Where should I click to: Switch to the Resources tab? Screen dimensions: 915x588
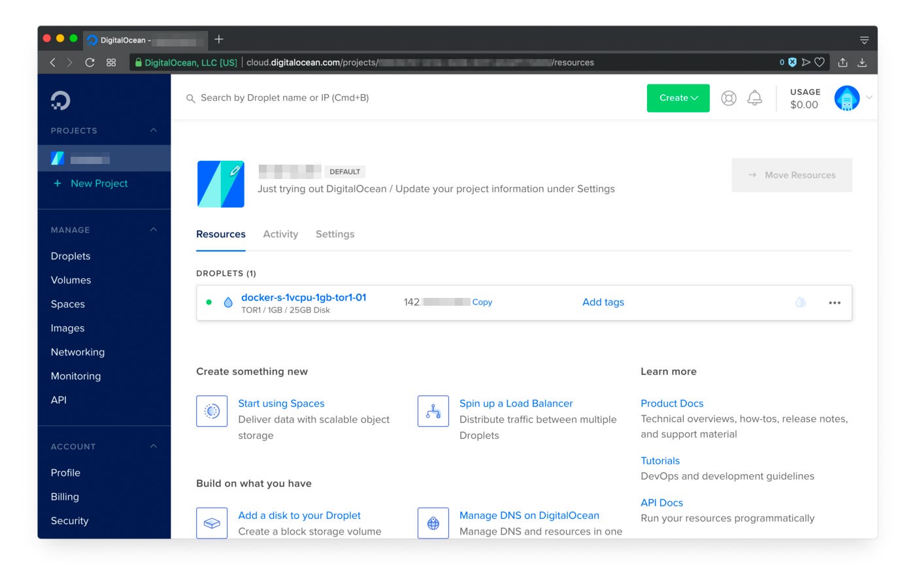coord(221,234)
